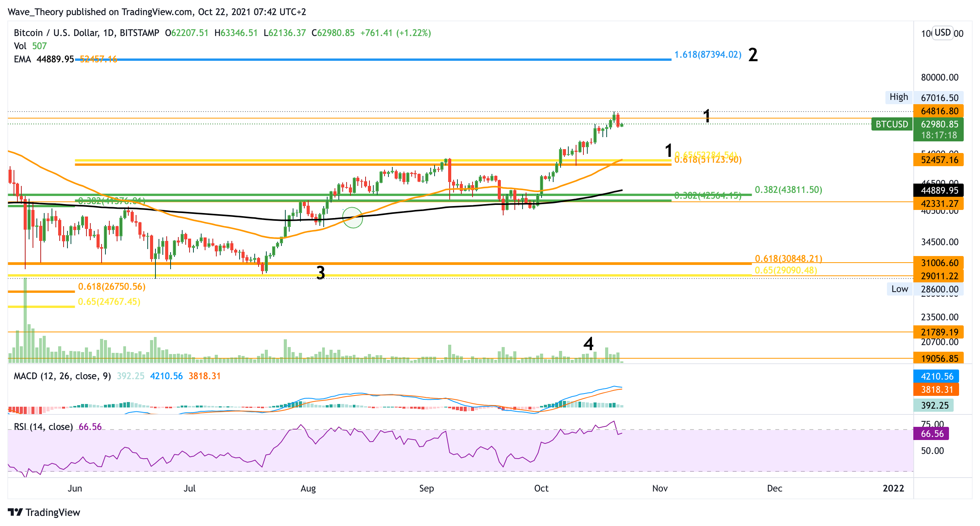Click the 0.618(30848.21) Fibonacci level label
Screen dimensions: 980x526
pyautogui.click(x=788, y=258)
